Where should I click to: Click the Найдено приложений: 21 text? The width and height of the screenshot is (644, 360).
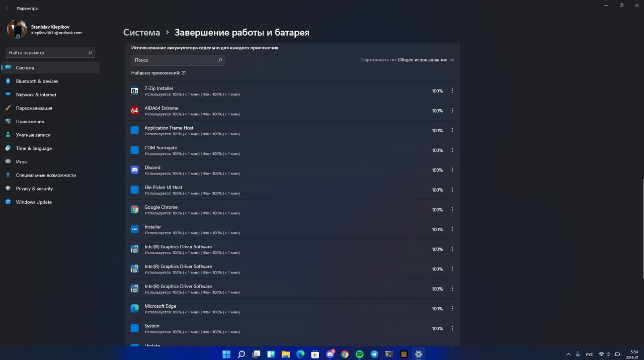[158, 73]
